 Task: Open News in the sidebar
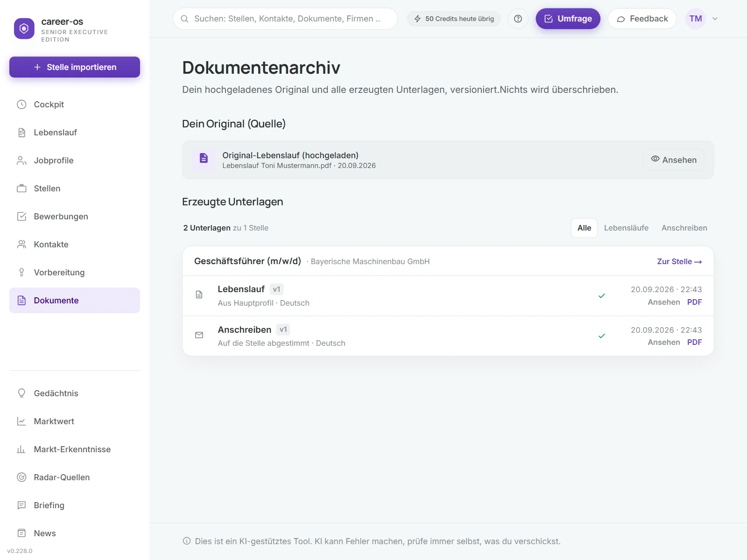coord(75,533)
